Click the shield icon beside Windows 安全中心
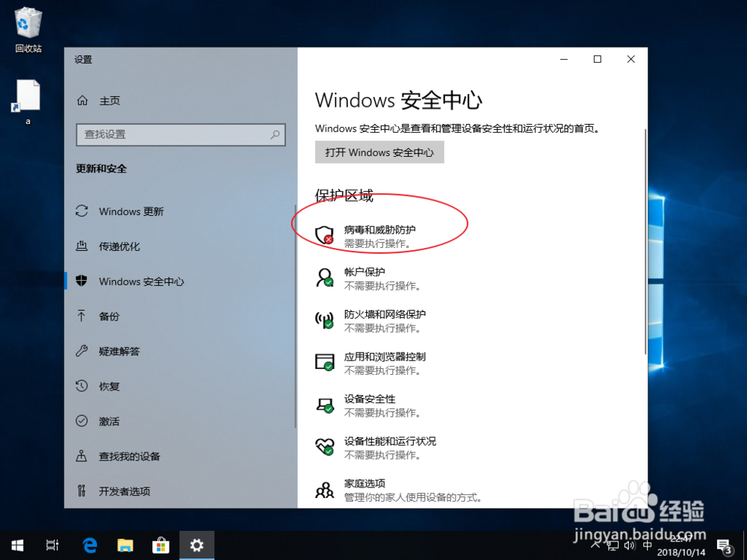 (81, 281)
